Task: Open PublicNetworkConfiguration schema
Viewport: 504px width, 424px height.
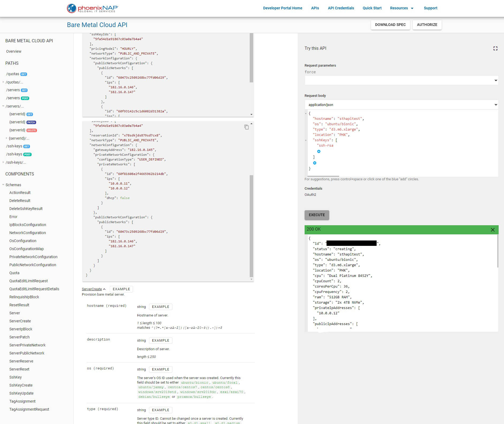Action: click(x=33, y=265)
